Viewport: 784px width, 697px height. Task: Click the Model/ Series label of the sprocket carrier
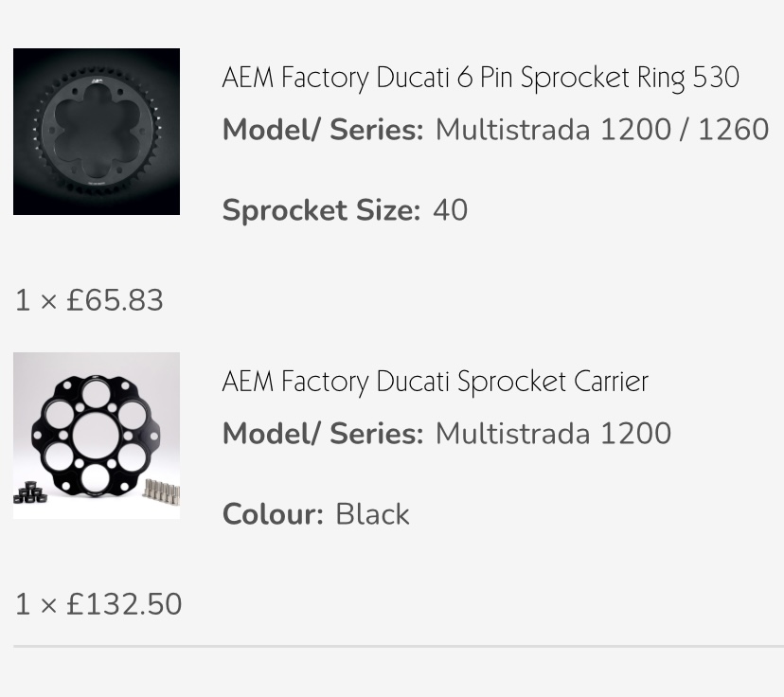323,433
